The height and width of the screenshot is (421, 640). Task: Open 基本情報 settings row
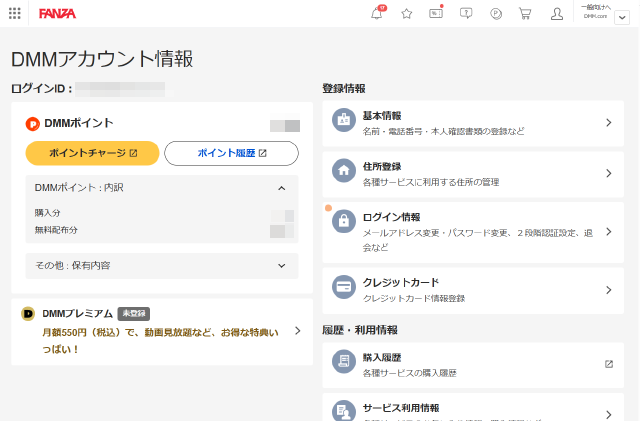click(x=473, y=123)
